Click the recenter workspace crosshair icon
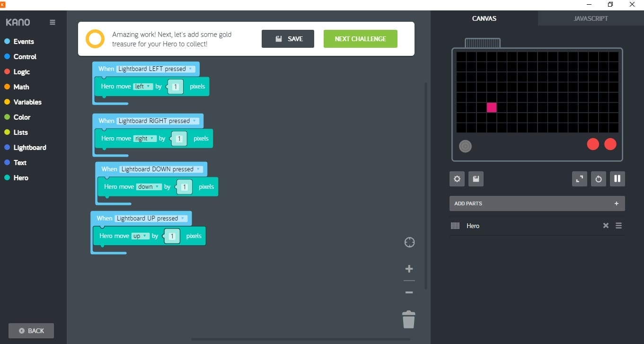 [x=409, y=242]
